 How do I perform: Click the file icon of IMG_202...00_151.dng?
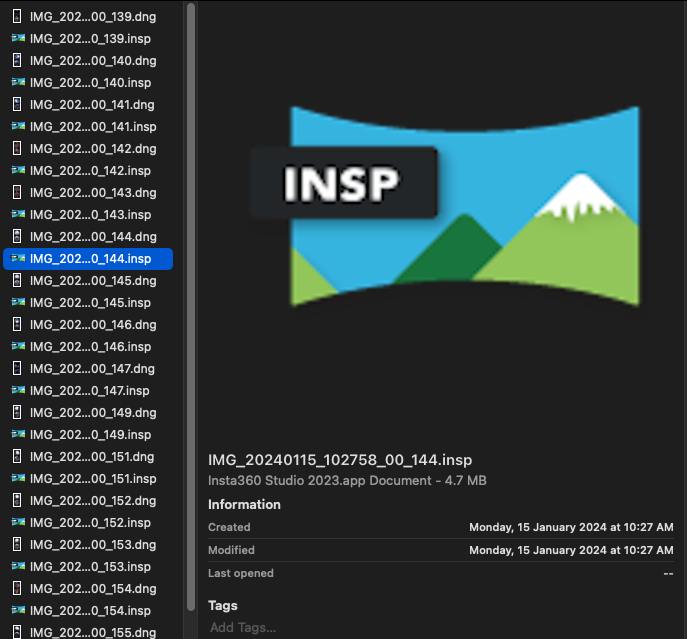click(x=17, y=456)
